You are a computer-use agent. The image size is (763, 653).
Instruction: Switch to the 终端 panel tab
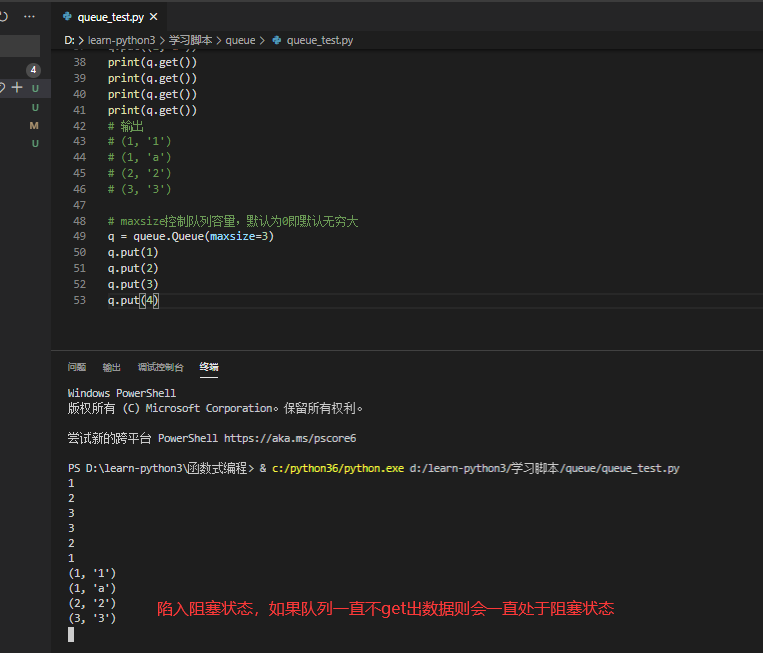tap(209, 367)
